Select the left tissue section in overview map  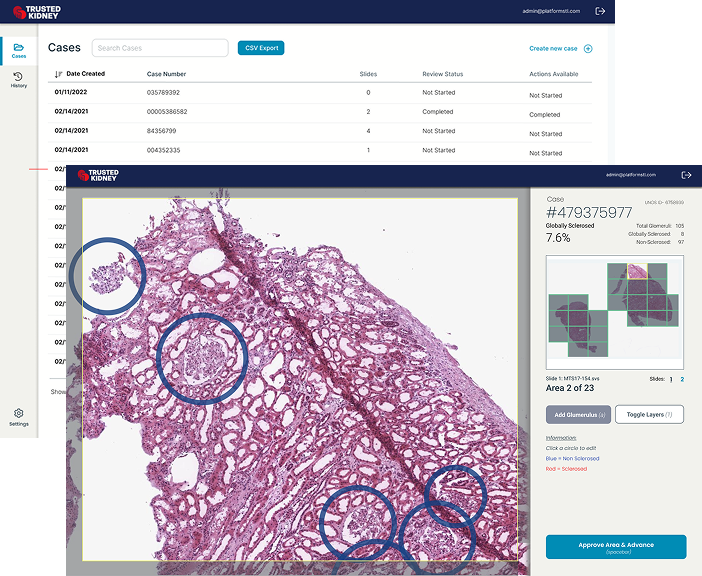point(578,325)
